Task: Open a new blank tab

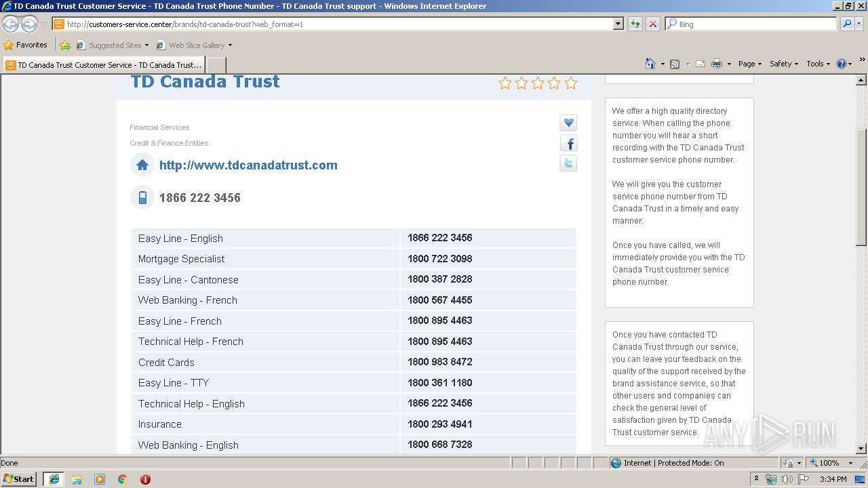Action: click(x=216, y=65)
